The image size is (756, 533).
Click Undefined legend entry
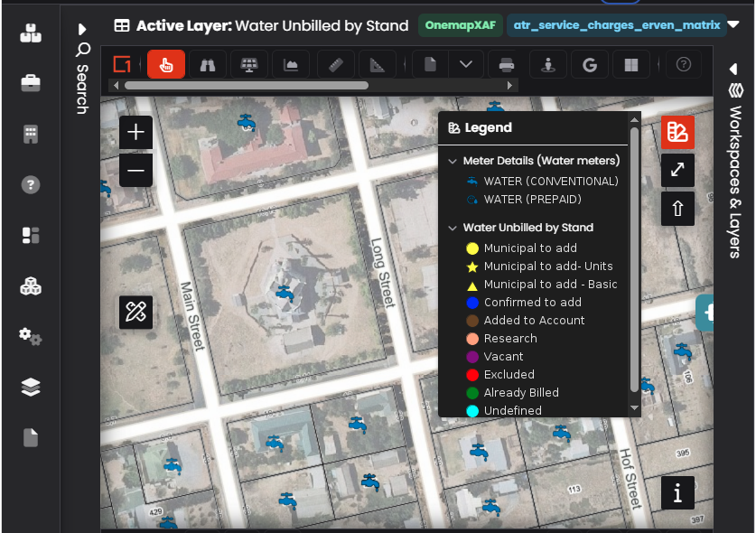click(504, 410)
